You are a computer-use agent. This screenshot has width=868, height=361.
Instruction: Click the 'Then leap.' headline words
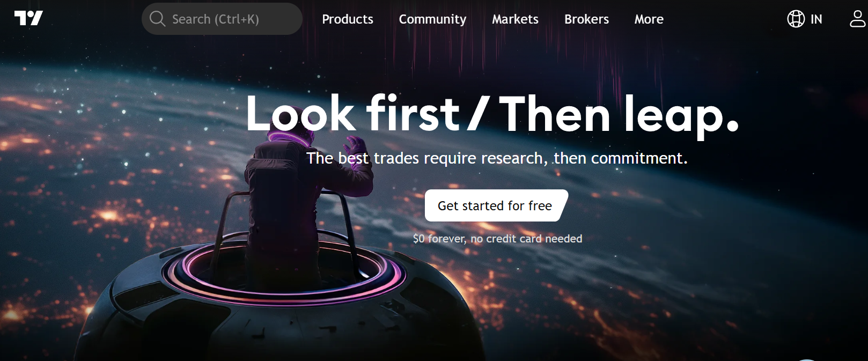[x=619, y=114]
